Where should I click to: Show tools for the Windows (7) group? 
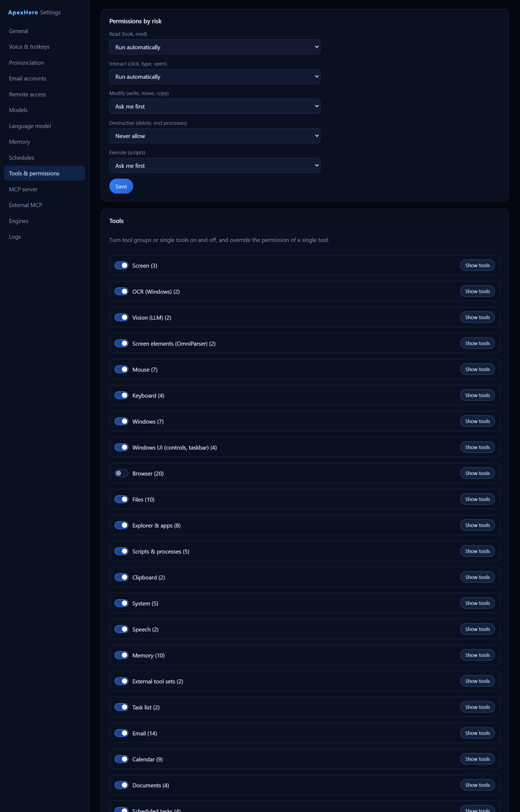point(477,421)
